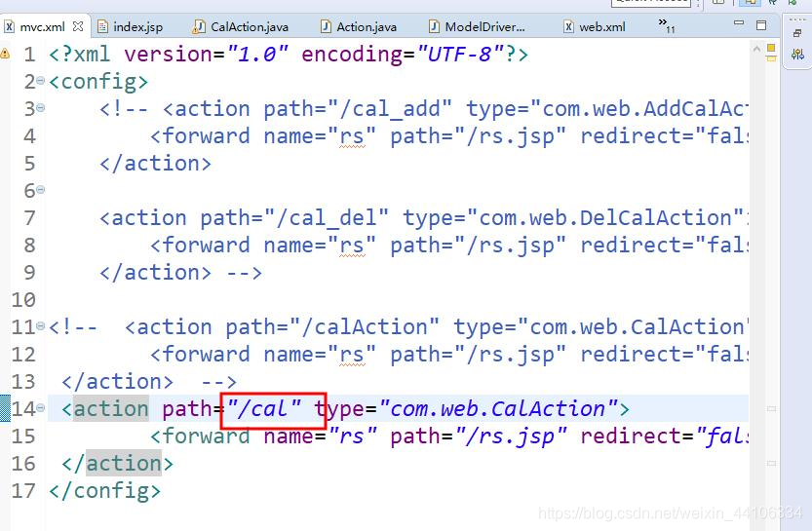Click the scrollbar up arrow
This screenshot has width=812, height=531.
(756, 49)
